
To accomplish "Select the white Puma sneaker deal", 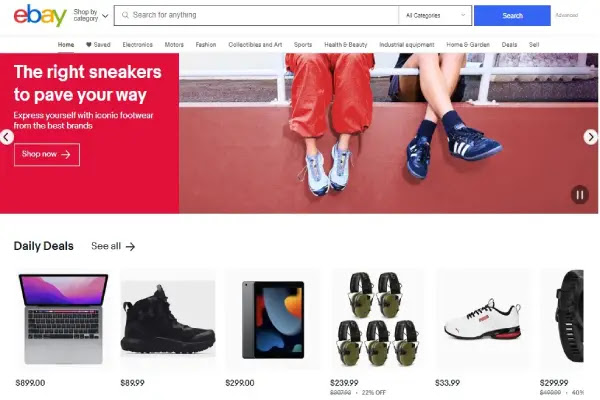I will point(483,318).
